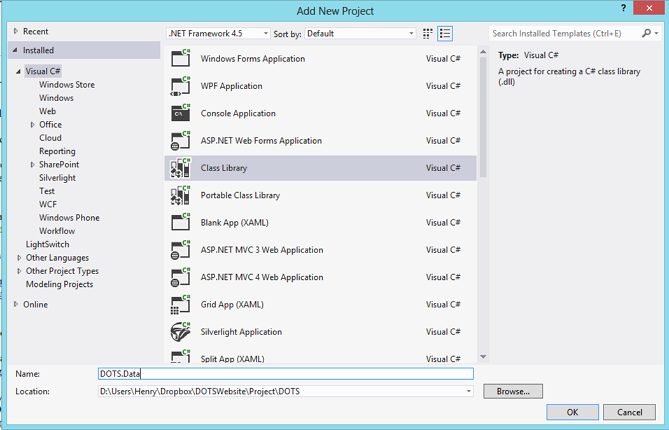
Task: Select the Web category
Action: 47,111
